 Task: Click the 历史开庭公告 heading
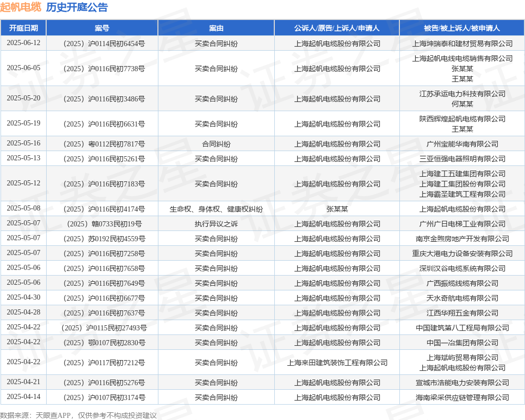(77, 7)
